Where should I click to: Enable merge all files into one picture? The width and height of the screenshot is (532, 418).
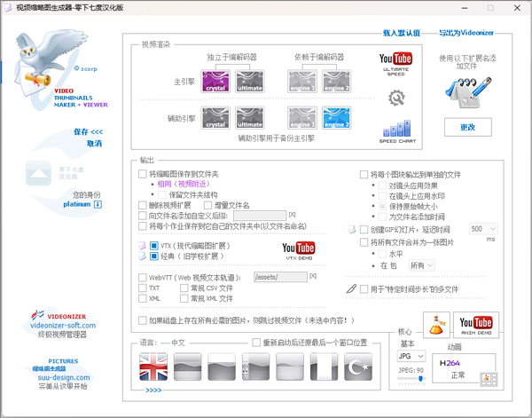pyautogui.click(x=364, y=242)
